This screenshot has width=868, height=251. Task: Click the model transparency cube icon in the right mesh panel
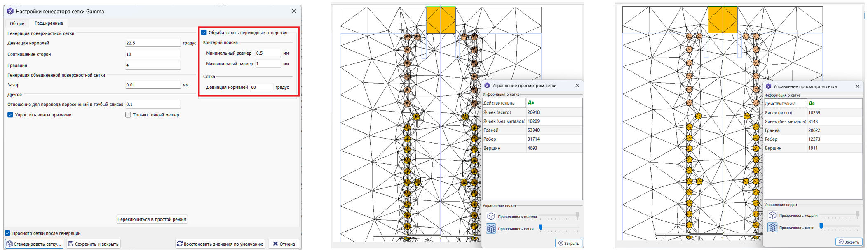pos(772,215)
